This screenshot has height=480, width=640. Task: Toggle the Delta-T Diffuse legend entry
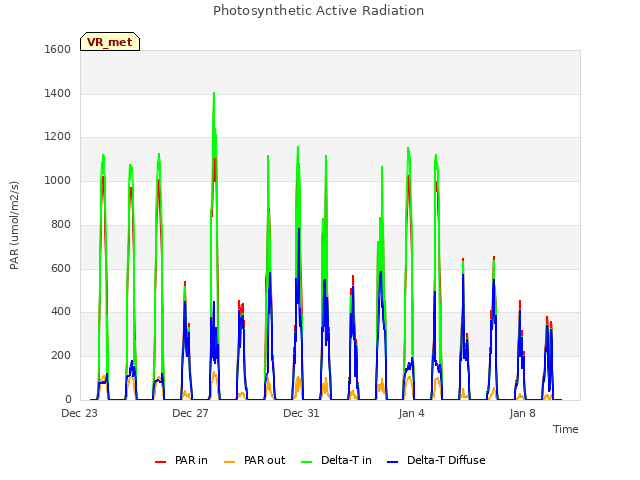[436, 460]
